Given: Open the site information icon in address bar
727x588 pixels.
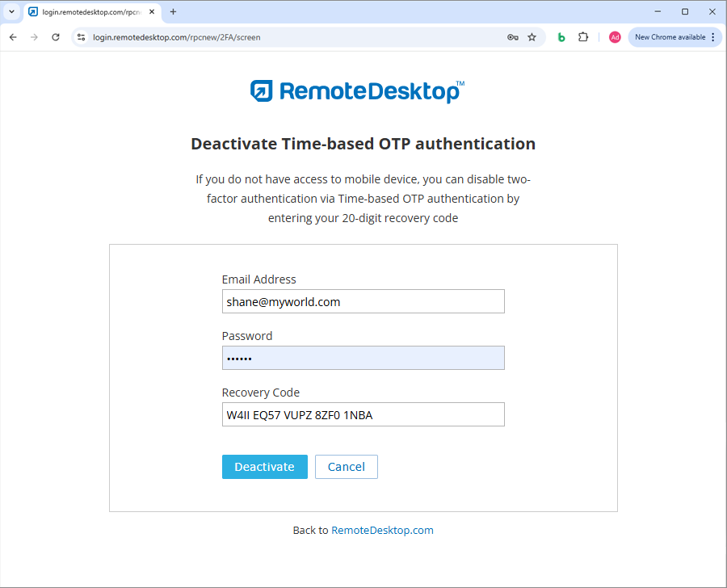Looking at the screenshot, I should 81,37.
